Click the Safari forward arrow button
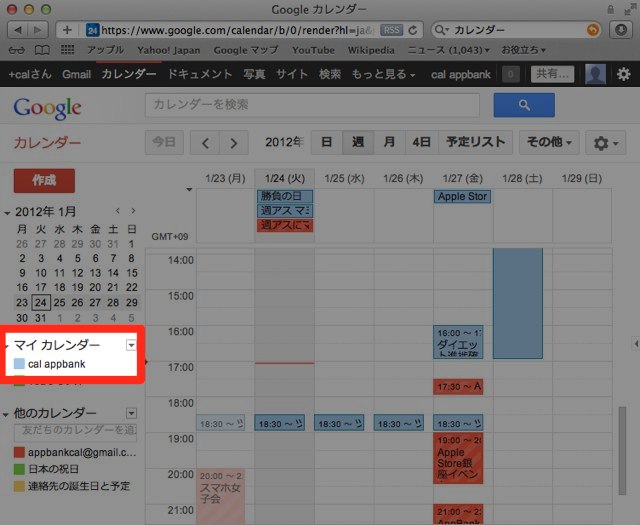This screenshot has height=525, width=640. (x=38, y=30)
